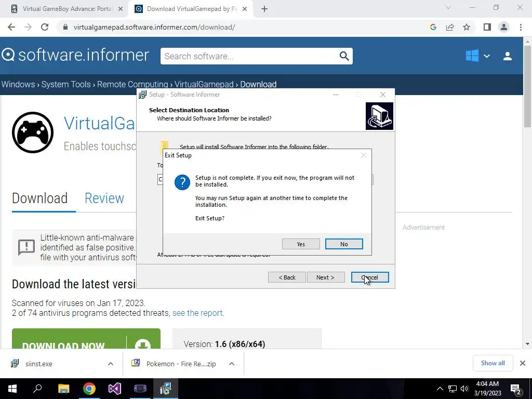Open Visual Studio from taskbar

point(115,389)
